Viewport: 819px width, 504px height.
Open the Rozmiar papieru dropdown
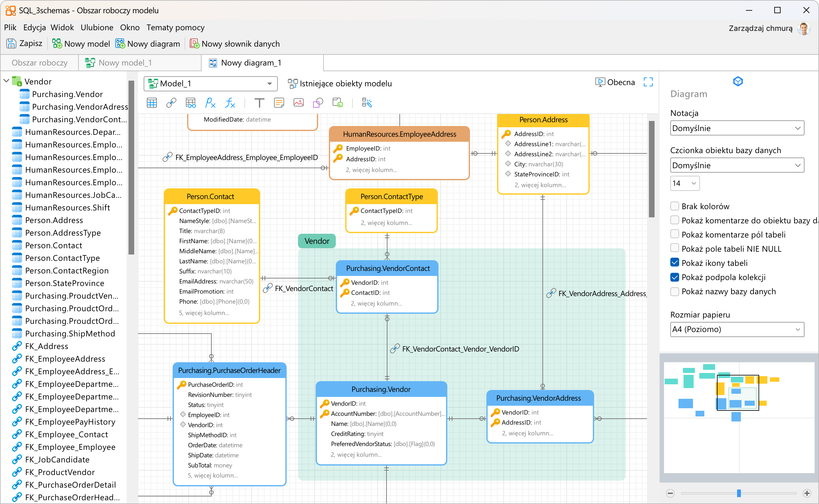[737, 329]
